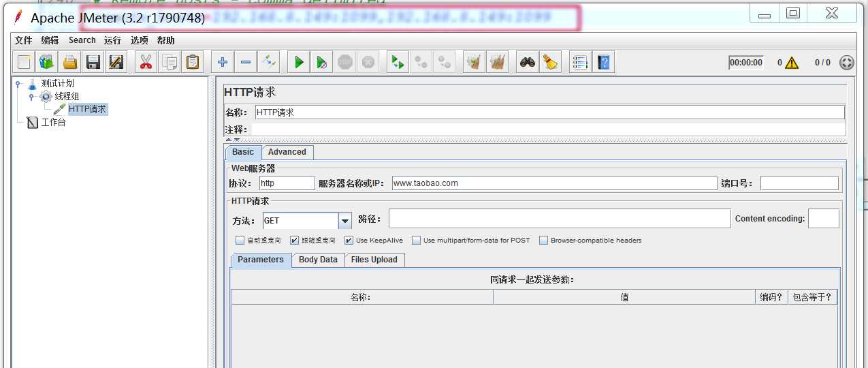This screenshot has height=368, width=868.
Task: Uncheck Use KeepAlive
Action: pos(349,241)
